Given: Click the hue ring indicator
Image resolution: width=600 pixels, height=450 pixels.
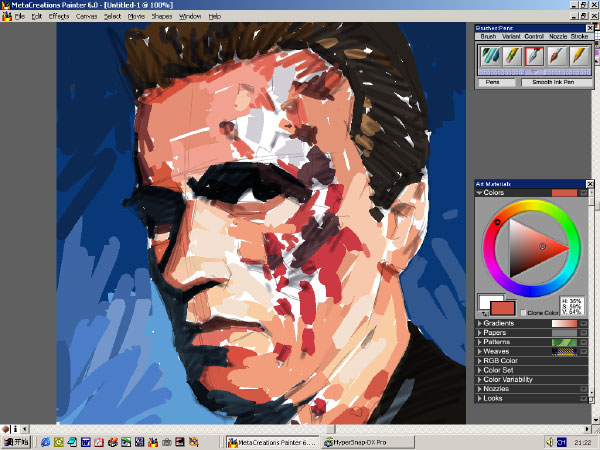Looking at the screenshot, I should (x=497, y=222).
